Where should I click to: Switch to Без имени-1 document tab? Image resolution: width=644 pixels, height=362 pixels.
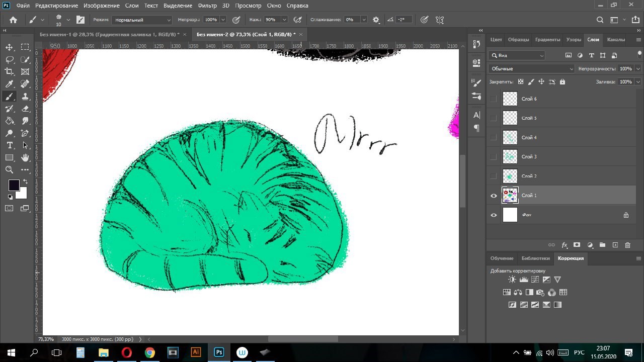click(109, 34)
